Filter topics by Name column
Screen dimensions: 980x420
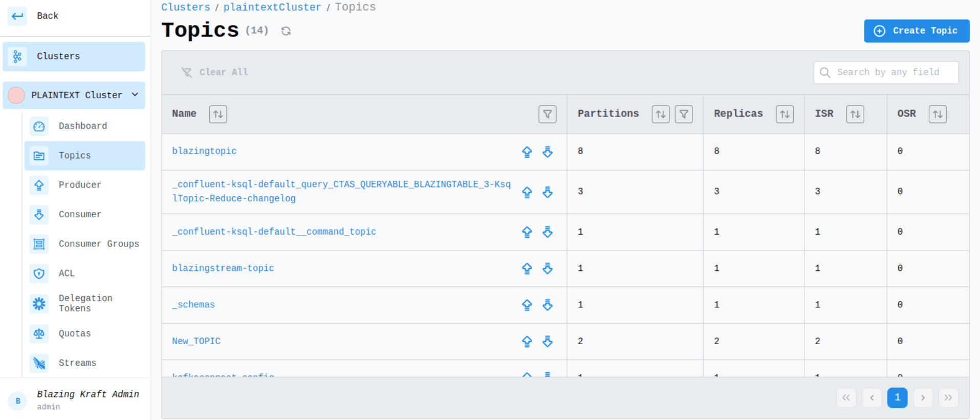click(x=547, y=114)
